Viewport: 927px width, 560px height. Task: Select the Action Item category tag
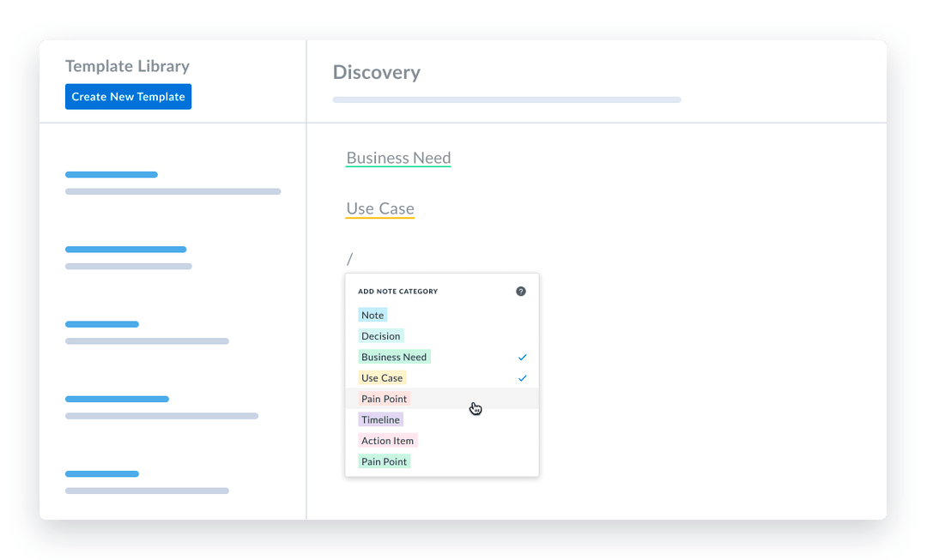tap(387, 440)
